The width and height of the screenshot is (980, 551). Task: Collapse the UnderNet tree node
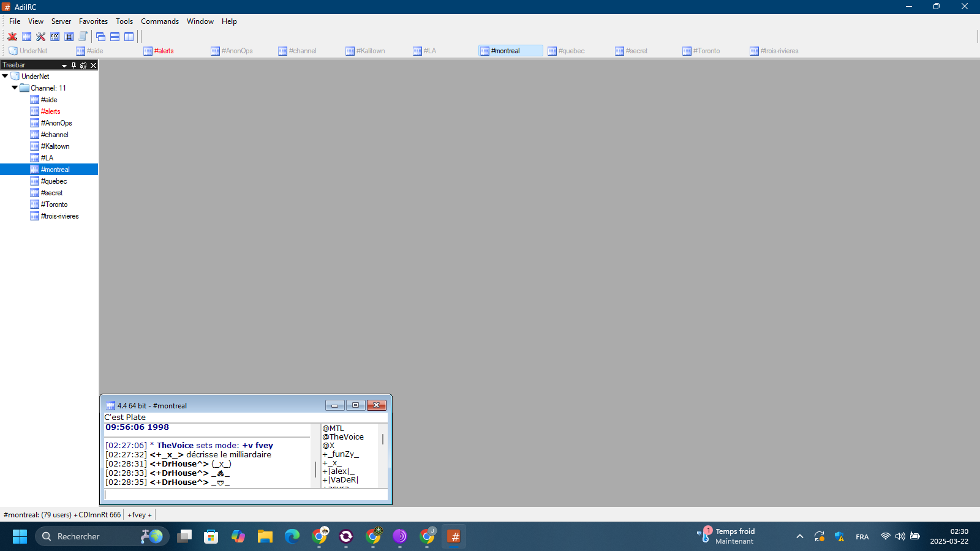pos(5,76)
